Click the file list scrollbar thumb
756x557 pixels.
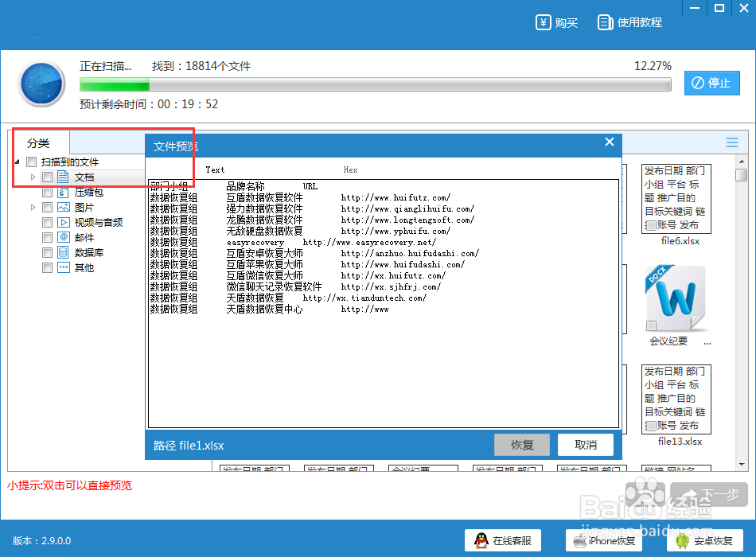pos(742,174)
